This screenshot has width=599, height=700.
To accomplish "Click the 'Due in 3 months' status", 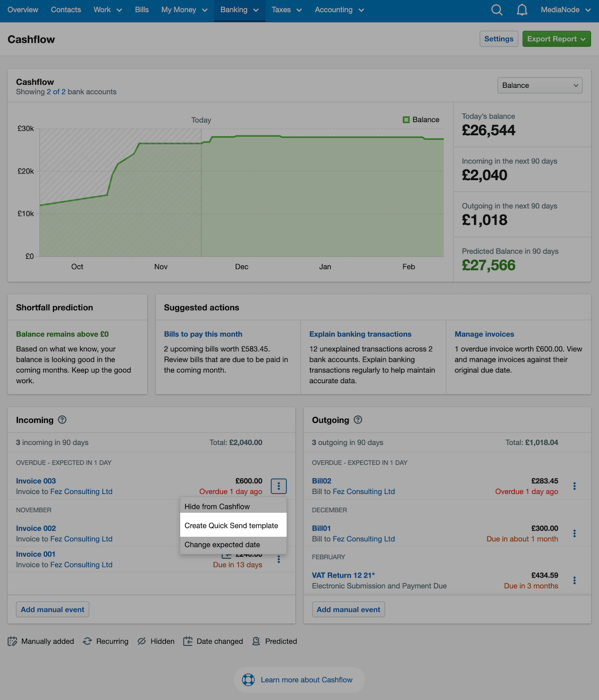I will pyautogui.click(x=531, y=586).
